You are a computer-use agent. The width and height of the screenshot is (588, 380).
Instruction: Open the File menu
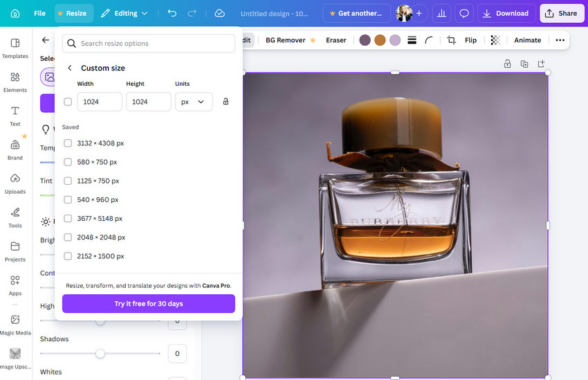[39, 14]
